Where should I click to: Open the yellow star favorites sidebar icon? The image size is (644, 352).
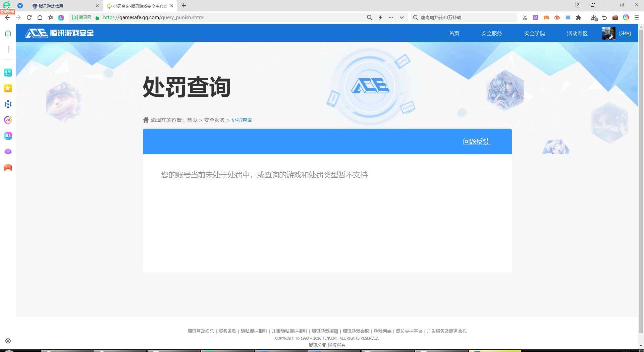tap(8, 88)
